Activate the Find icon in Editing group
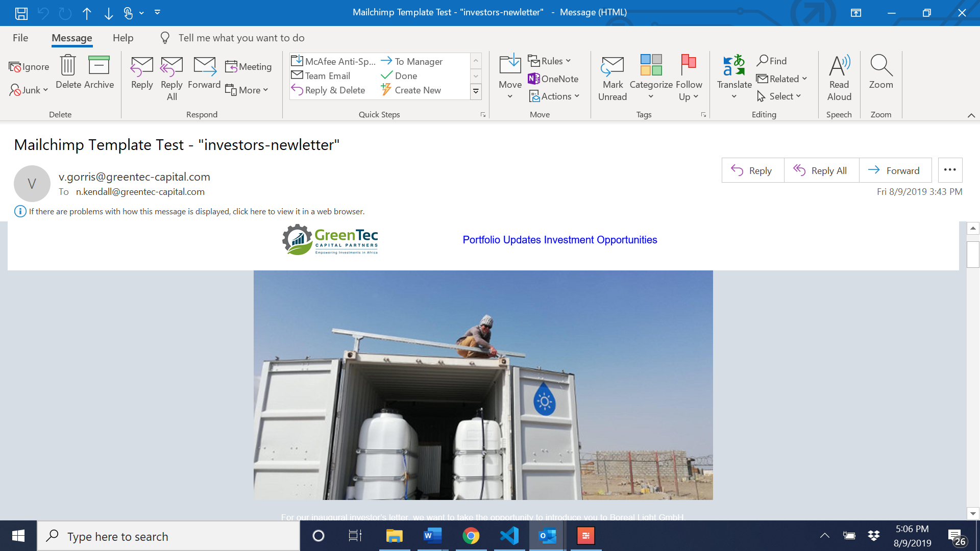 [771, 61]
